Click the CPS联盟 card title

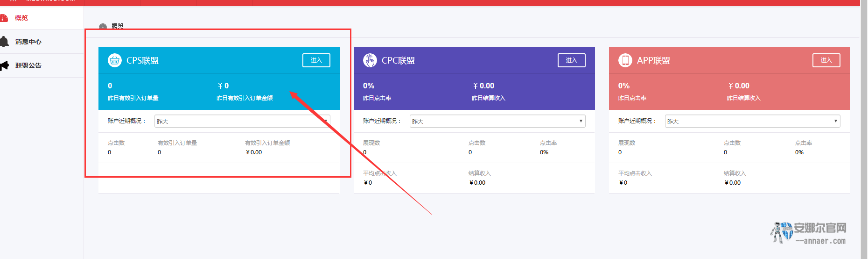click(x=143, y=61)
